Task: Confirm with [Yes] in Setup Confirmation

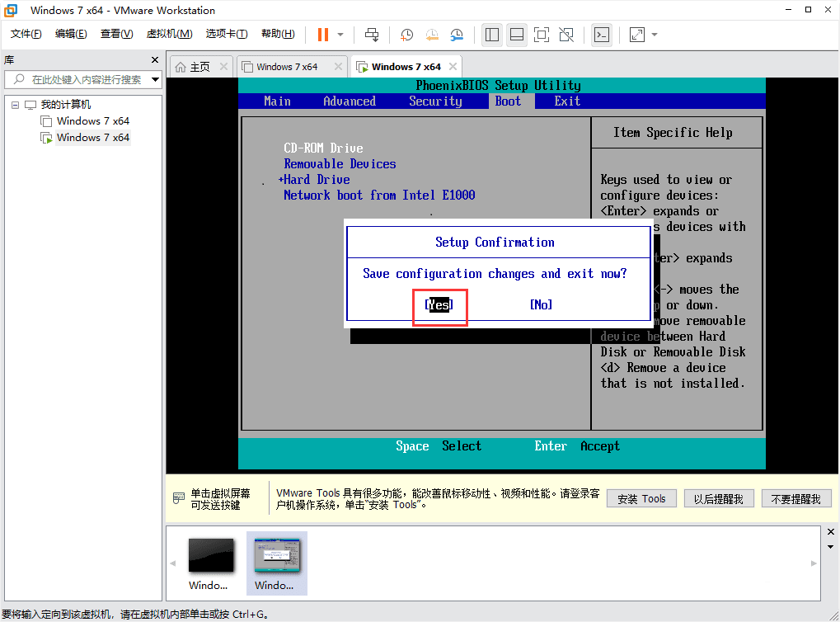Action: tap(439, 305)
